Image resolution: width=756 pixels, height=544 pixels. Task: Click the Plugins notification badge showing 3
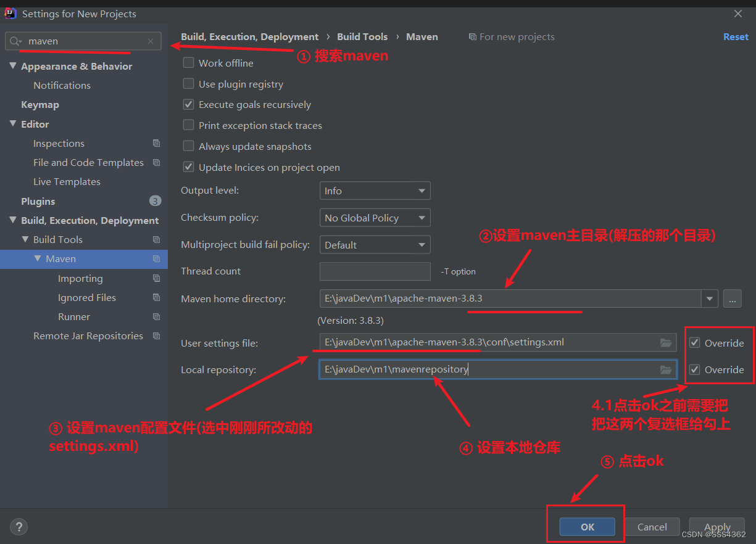tap(155, 200)
